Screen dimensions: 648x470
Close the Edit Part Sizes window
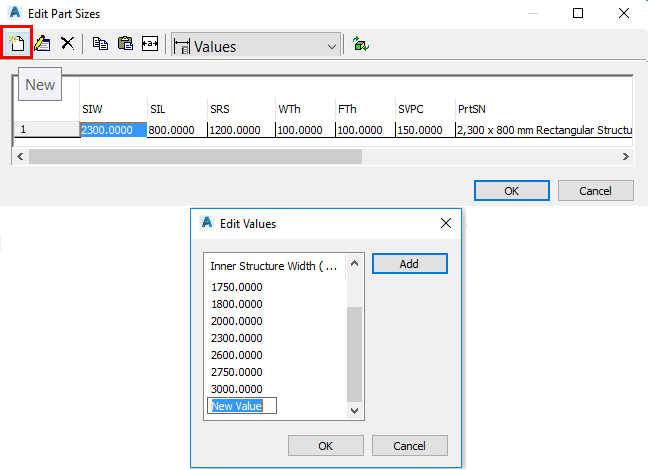click(x=624, y=13)
